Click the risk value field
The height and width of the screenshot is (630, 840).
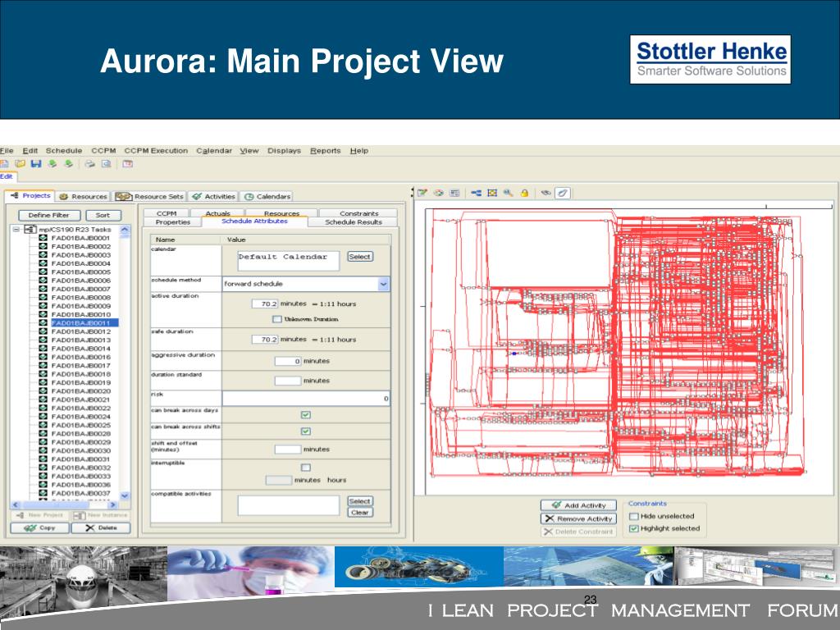[x=306, y=399]
